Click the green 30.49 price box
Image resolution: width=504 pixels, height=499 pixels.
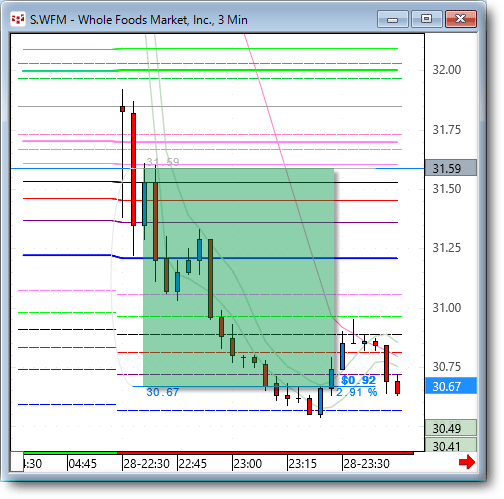click(451, 428)
